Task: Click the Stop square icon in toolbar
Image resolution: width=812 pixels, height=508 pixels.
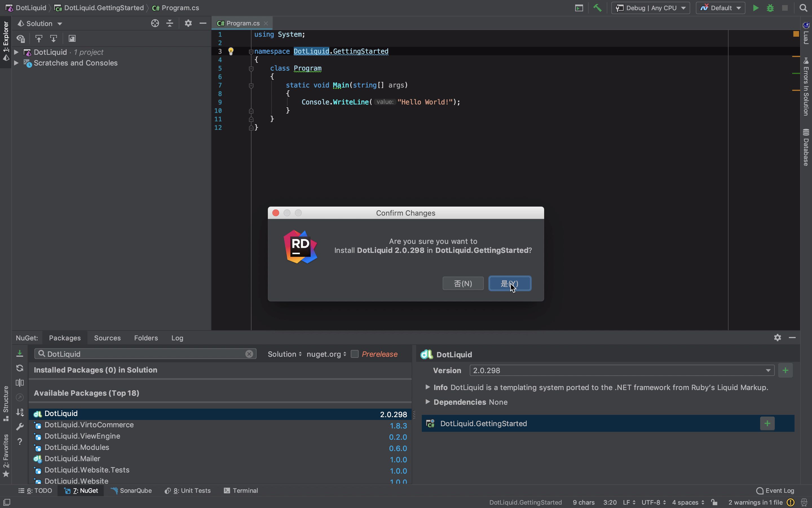Action: point(784,8)
